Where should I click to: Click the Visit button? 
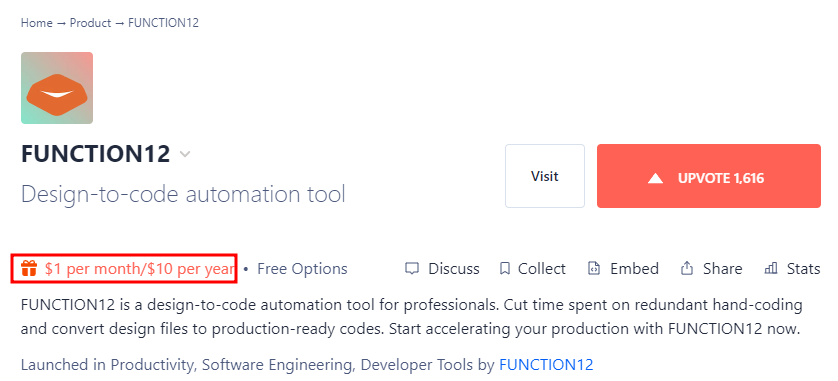pos(545,176)
